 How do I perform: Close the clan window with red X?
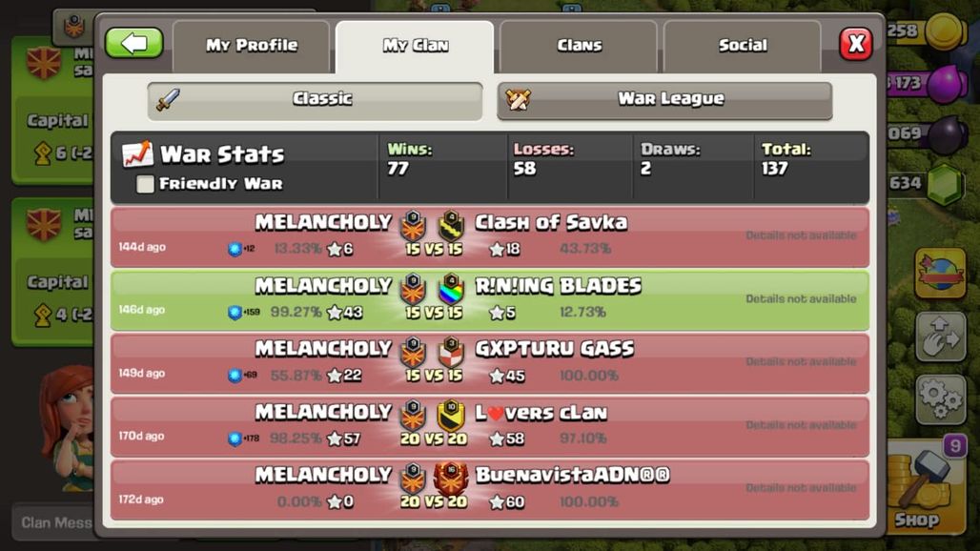(856, 44)
